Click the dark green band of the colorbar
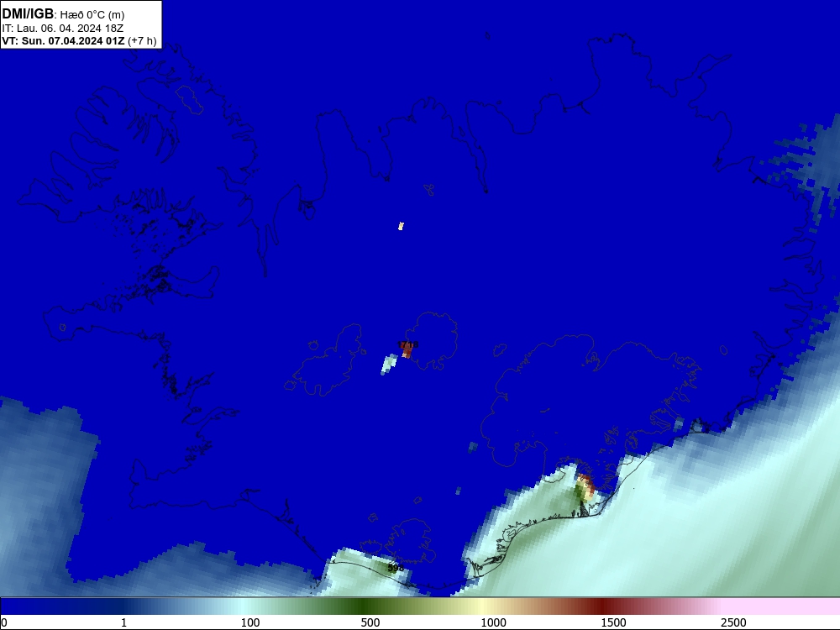The width and height of the screenshot is (840, 630). [365, 606]
